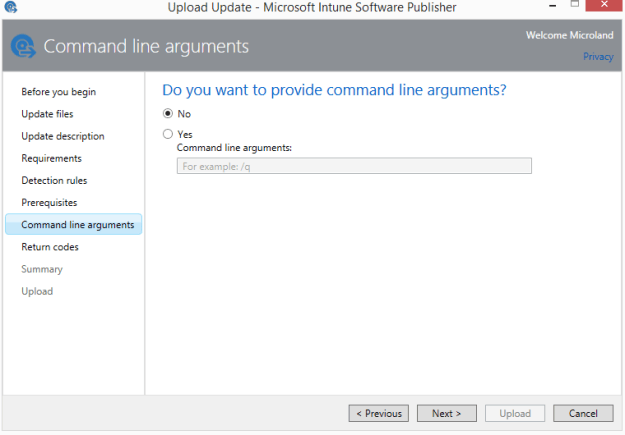This screenshot has height=435, width=625.
Task: Go to Before you begin step
Action: click(x=59, y=92)
